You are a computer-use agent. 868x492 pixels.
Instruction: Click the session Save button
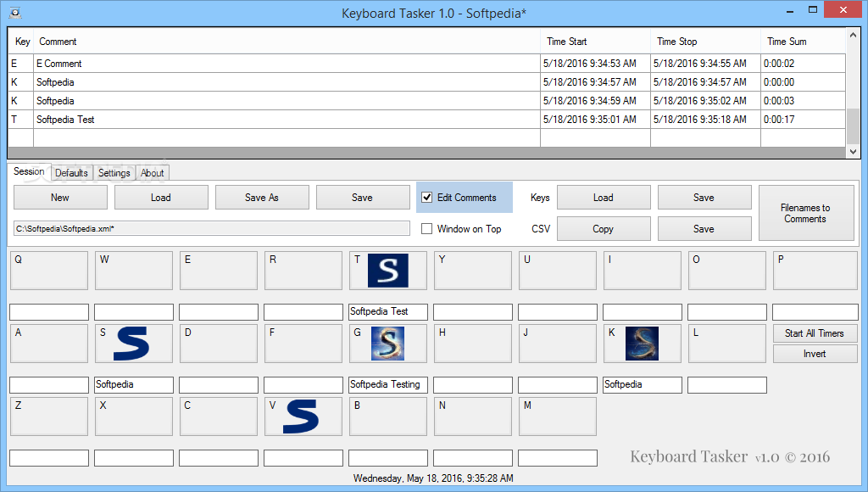click(x=363, y=198)
